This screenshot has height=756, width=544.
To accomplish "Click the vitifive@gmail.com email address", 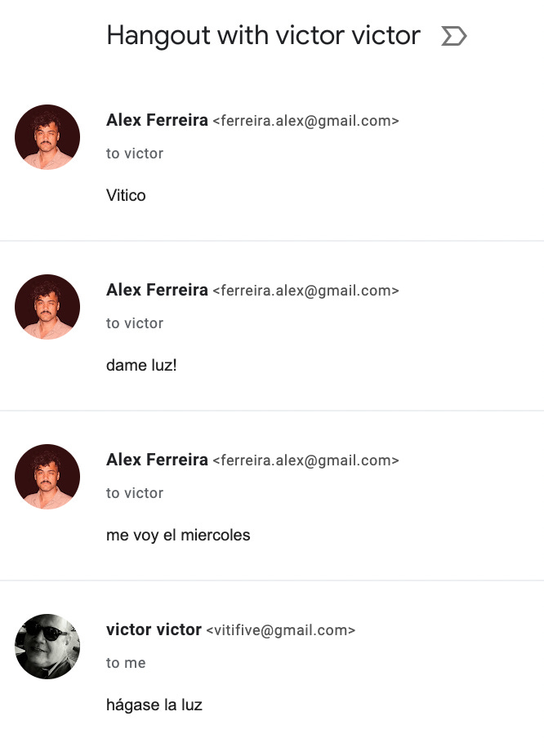I will (x=281, y=630).
